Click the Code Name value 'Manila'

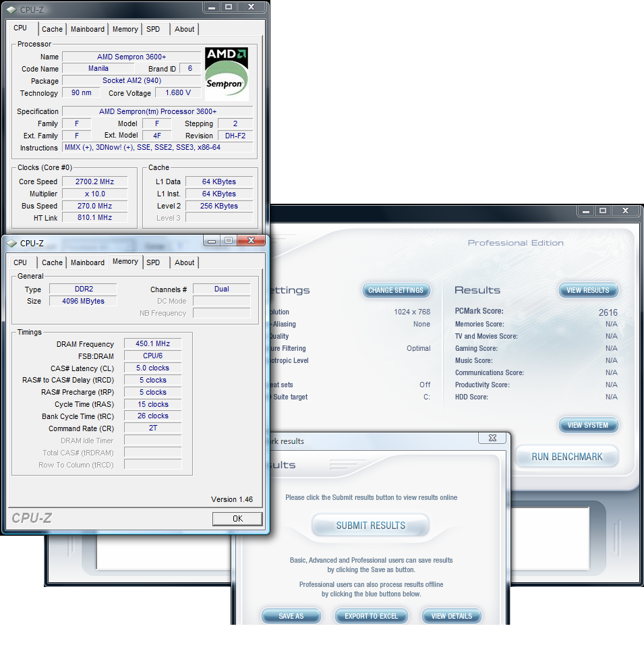point(98,69)
